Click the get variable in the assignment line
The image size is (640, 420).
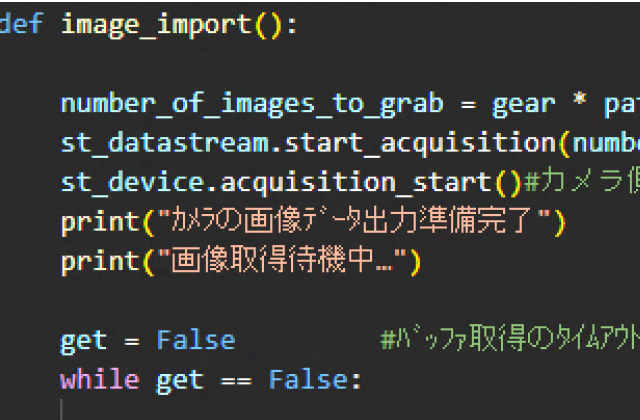(84, 340)
